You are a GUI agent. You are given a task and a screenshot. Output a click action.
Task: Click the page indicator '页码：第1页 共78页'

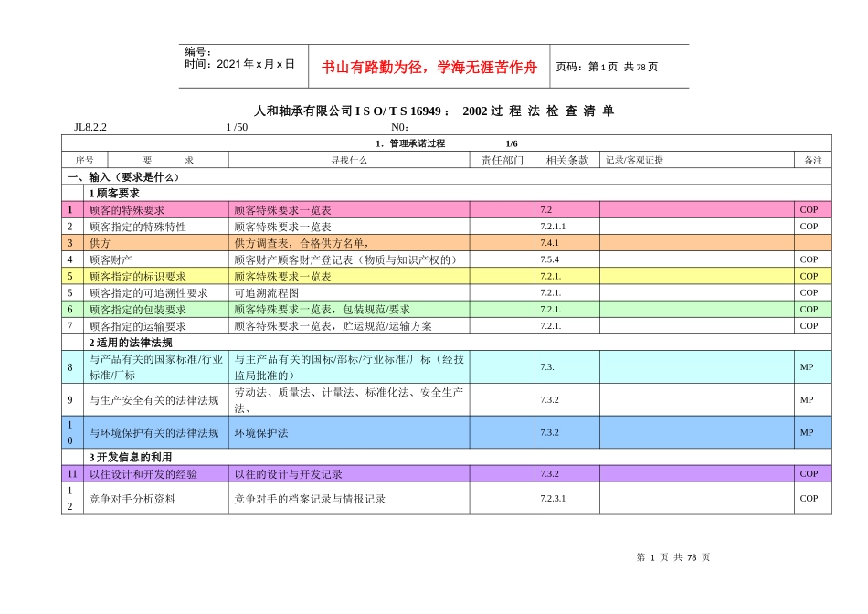pos(607,67)
